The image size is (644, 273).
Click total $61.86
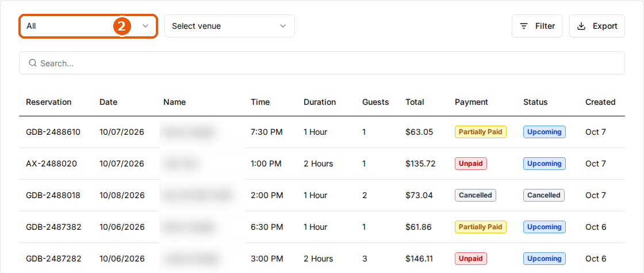tap(419, 227)
